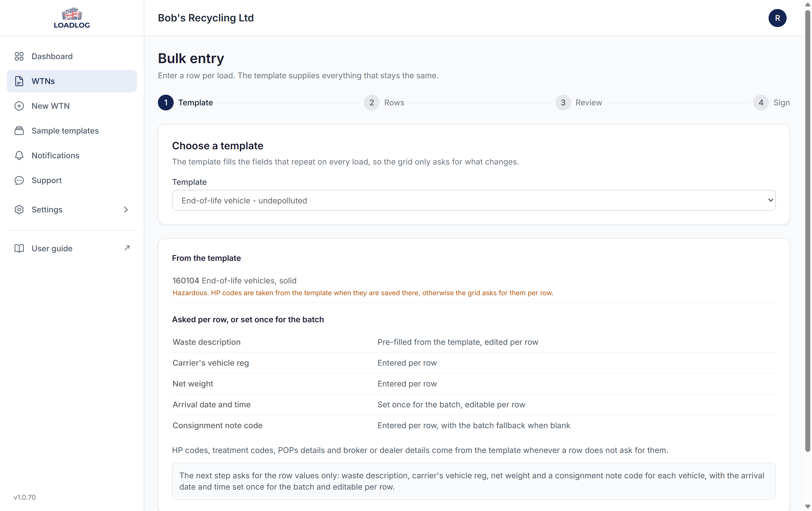This screenshot has width=812, height=511.
Task: Click 'Set once for the batch, editable per row'
Action: point(451,405)
